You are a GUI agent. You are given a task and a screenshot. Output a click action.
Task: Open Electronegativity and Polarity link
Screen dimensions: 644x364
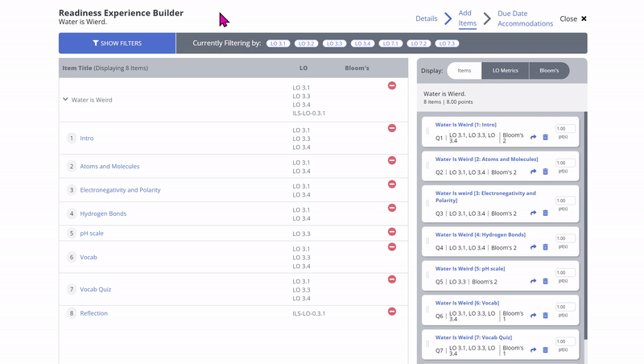(120, 190)
